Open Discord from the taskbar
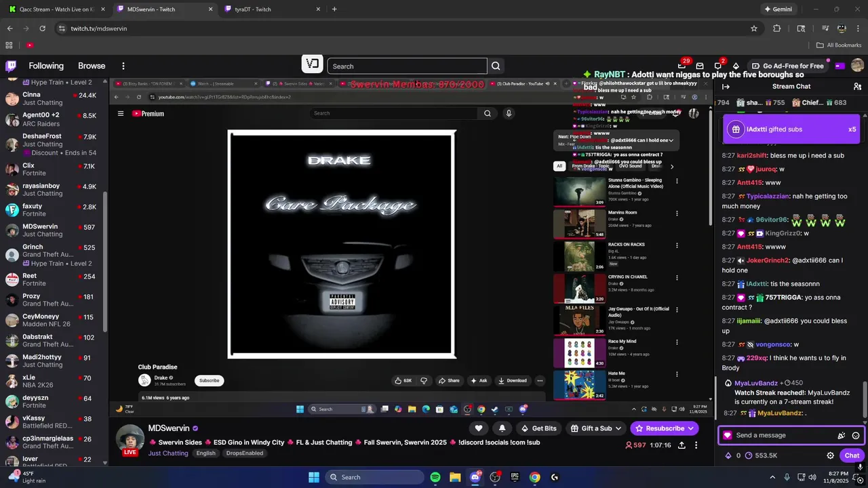This screenshot has width=868, height=488. pyautogui.click(x=475, y=477)
